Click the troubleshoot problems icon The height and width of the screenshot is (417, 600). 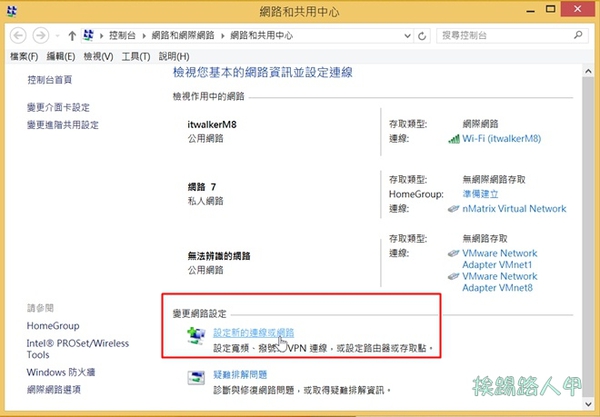point(196,378)
